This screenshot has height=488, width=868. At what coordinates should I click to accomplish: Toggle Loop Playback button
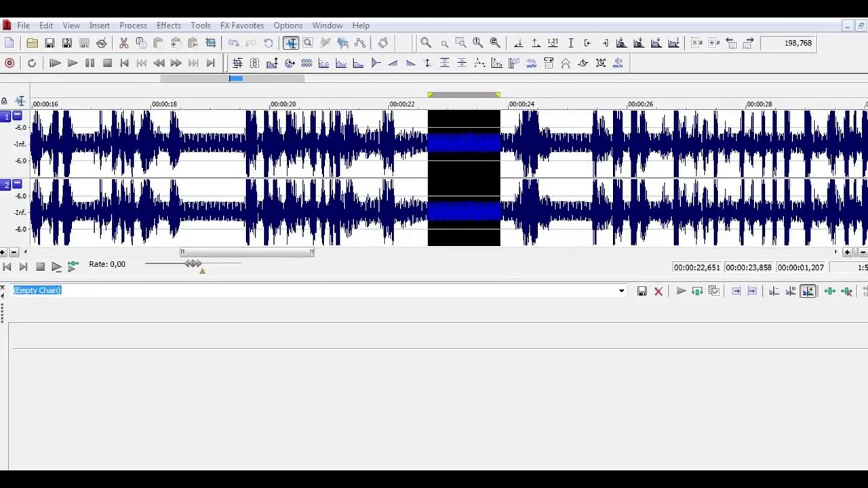click(31, 63)
